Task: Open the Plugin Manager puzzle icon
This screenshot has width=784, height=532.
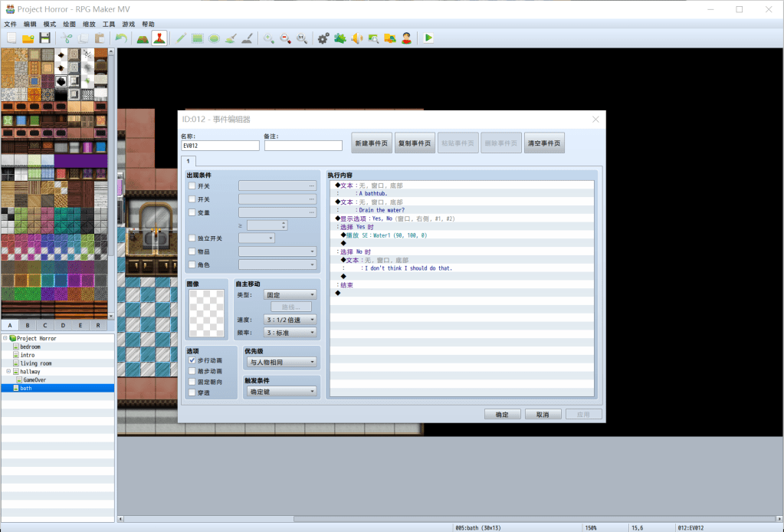Action: (340, 38)
